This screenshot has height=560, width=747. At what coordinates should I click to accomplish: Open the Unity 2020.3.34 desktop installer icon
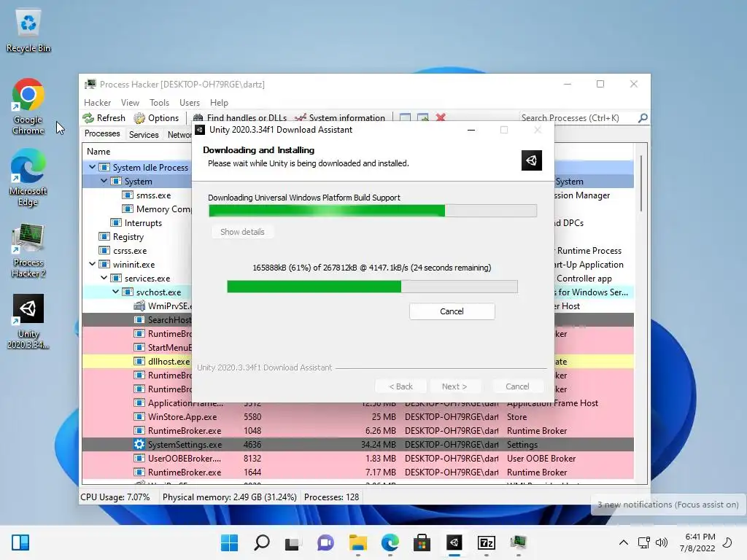[28, 322]
